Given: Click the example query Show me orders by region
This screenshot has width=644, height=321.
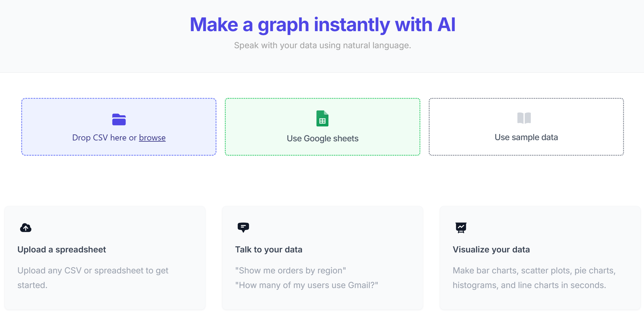Looking at the screenshot, I should click(291, 270).
